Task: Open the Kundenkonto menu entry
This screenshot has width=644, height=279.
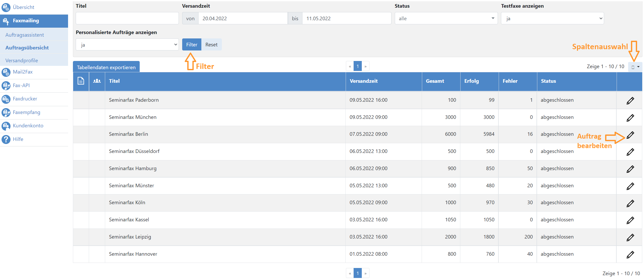Action: 28,126
